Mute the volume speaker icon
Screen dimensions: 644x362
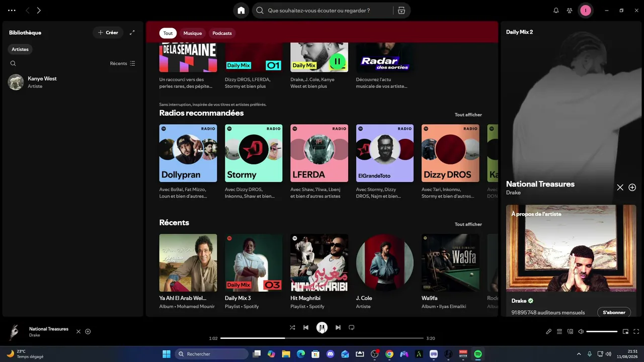[581, 332]
